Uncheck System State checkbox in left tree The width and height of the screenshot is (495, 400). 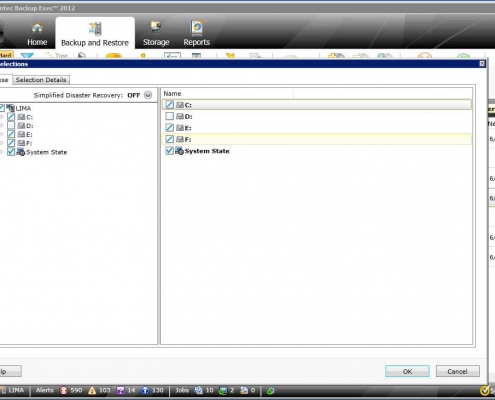point(11,152)
